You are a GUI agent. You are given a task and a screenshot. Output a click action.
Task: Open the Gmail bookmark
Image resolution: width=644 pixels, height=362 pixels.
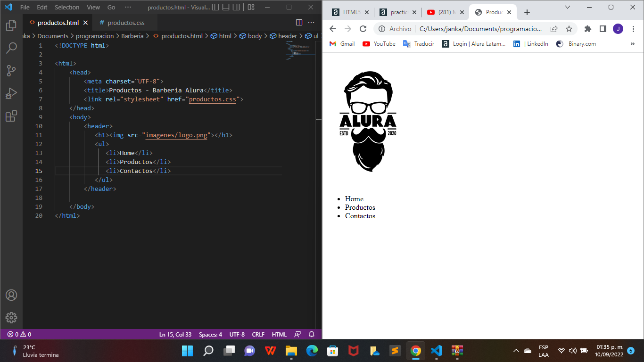click(x=342, y=44)
